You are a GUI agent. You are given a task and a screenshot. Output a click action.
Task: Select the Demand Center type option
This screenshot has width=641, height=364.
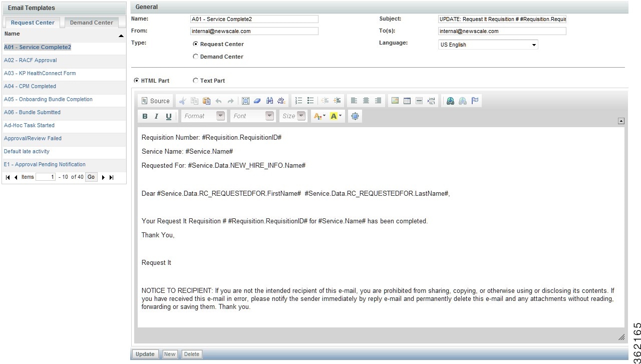click(x=195, y=56)
